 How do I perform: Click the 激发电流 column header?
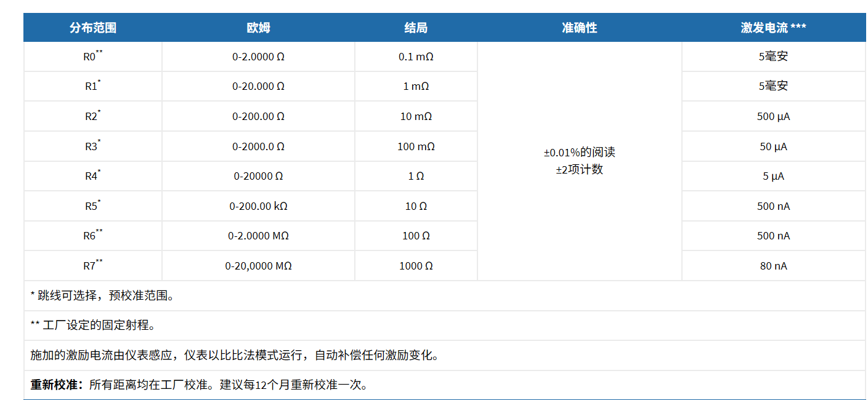point(773,28)
